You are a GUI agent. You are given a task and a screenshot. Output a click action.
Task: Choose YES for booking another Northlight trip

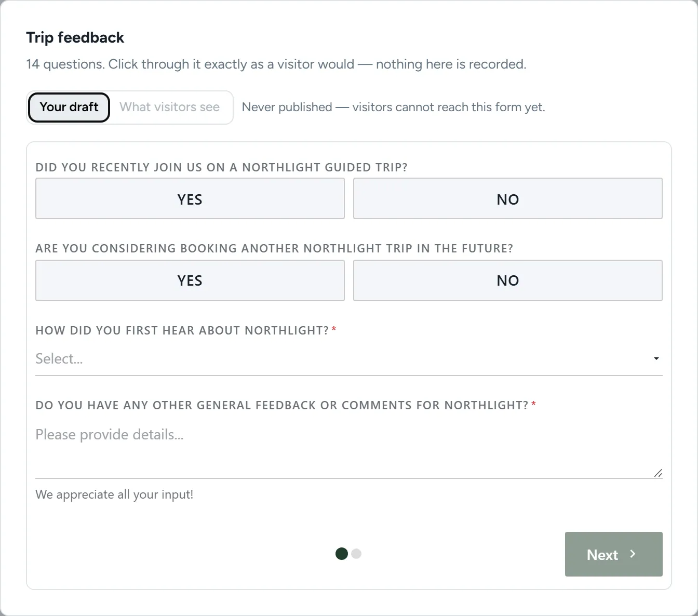(x=190, y=280)
